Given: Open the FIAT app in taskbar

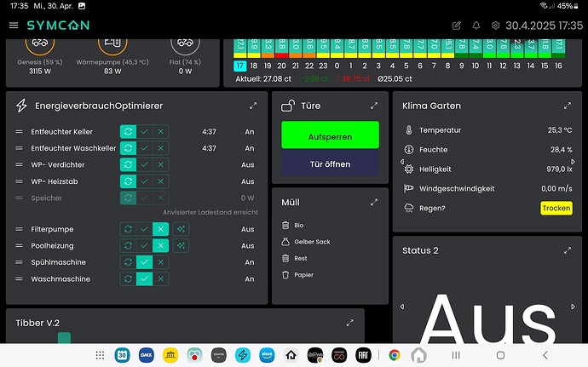Looking at the screenshot, I should [363, 355].
